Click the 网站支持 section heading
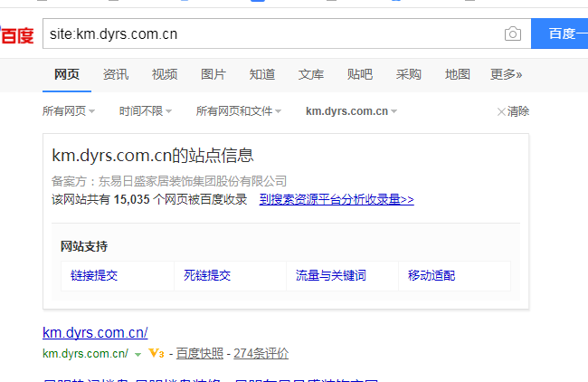The width and height of the screenshot is (588, 382). coord(84,246)
